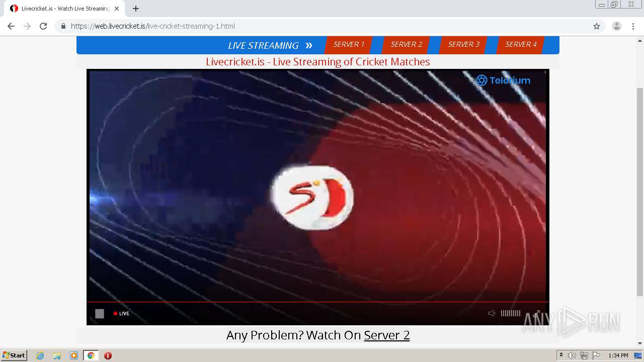Open the Opera taskbar icon
The width and height of the screenshot is (644, 362).
[x=108, y=355]
